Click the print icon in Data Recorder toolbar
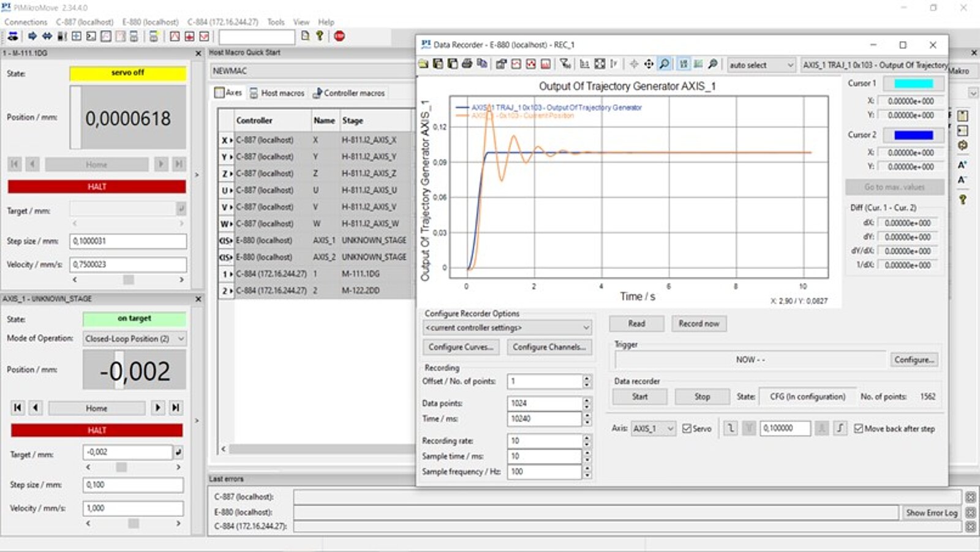This screenshot has height=552, width=980. click(467, 64)
